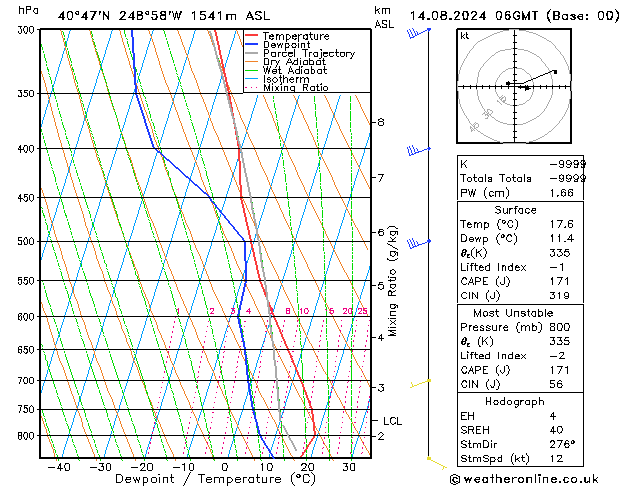The height and width of the screenshot is (486, 629).
Task: Click the wind barb at 500 hPa
Action: click(x=417, y=242)
